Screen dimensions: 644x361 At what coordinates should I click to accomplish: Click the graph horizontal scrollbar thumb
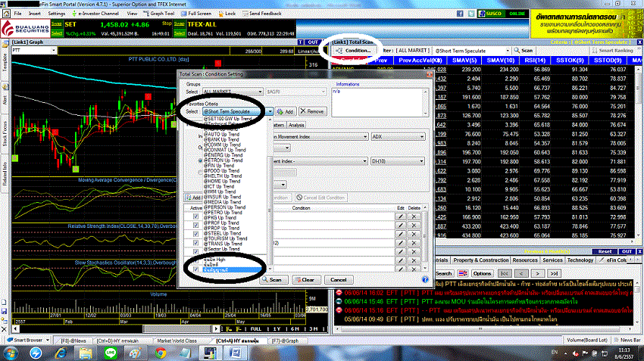[177, 328]
